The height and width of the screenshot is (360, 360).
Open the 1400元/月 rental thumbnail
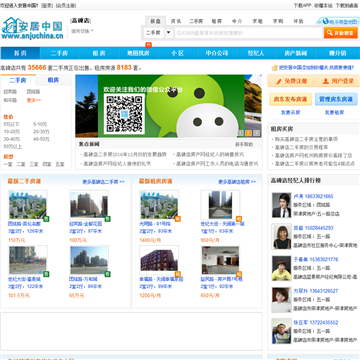pyautogui.click(x=159, y=205)
